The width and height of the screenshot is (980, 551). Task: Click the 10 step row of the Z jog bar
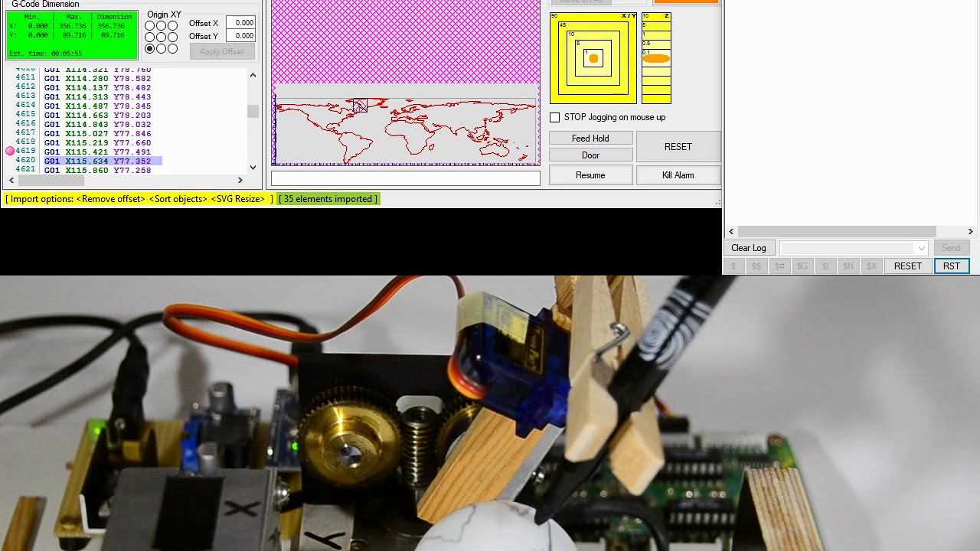656,17
